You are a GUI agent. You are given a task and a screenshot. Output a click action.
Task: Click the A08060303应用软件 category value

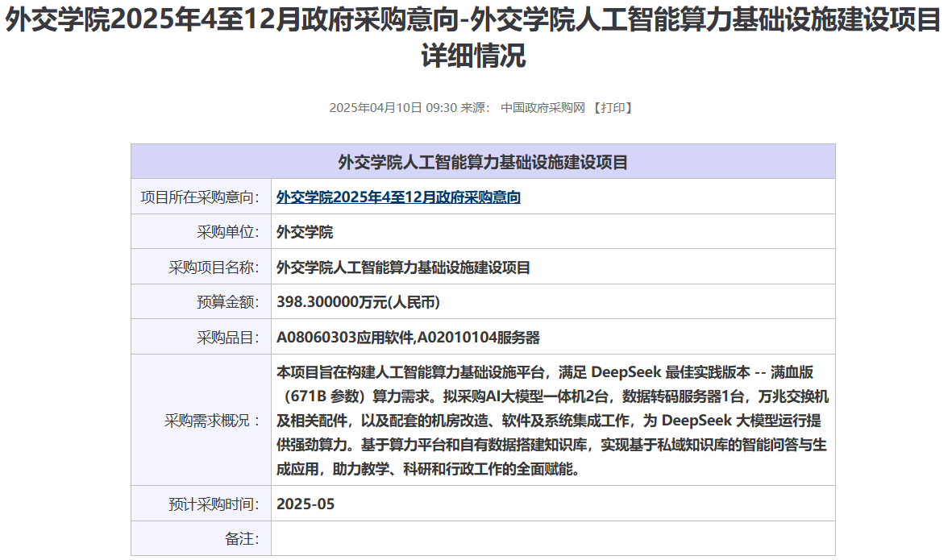coord(344,338)
